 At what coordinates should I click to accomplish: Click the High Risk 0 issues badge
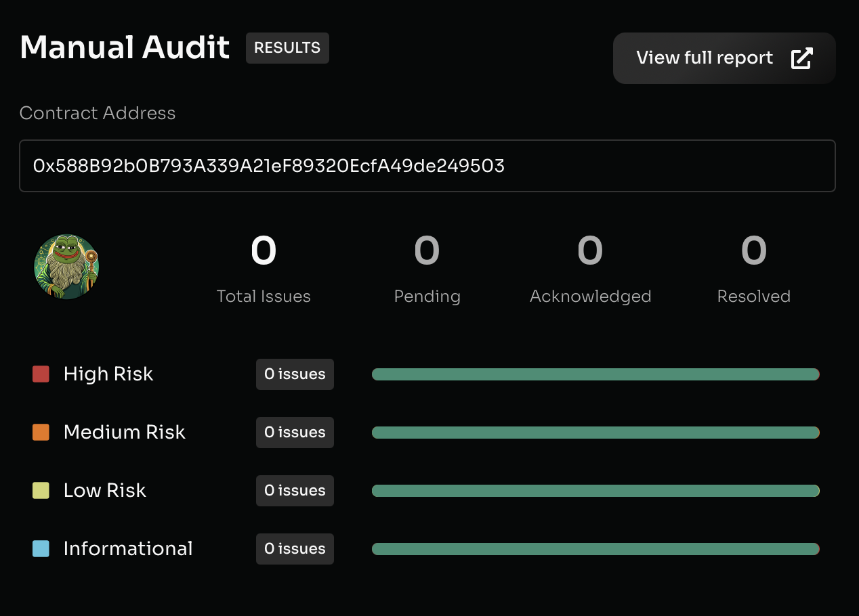[x=295, y=374]
